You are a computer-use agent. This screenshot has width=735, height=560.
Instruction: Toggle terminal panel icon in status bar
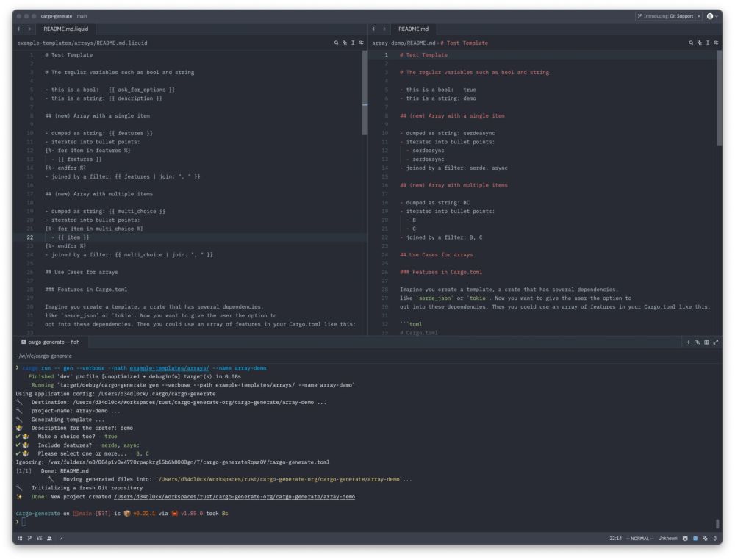coord(695,539)
